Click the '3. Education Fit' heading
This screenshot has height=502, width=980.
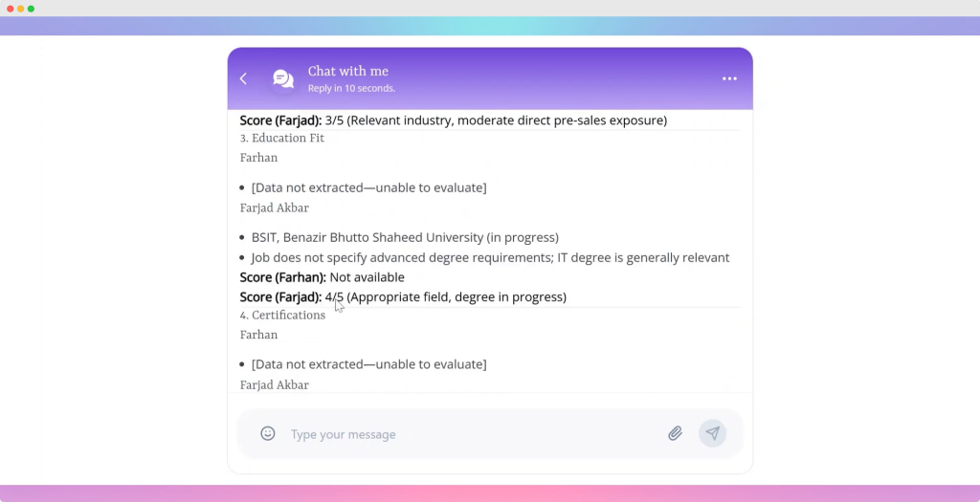[x=282, y=138]
